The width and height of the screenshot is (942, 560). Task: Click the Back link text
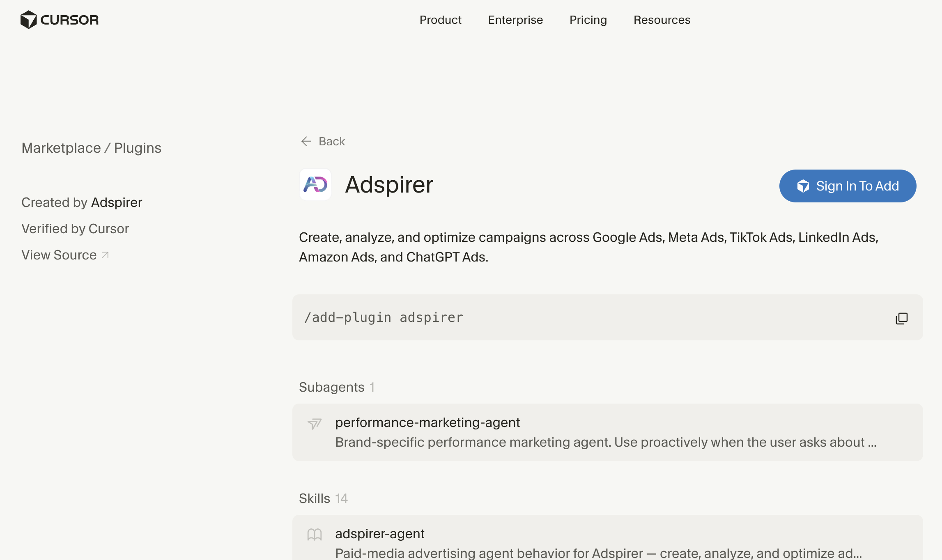pos(332,141)
